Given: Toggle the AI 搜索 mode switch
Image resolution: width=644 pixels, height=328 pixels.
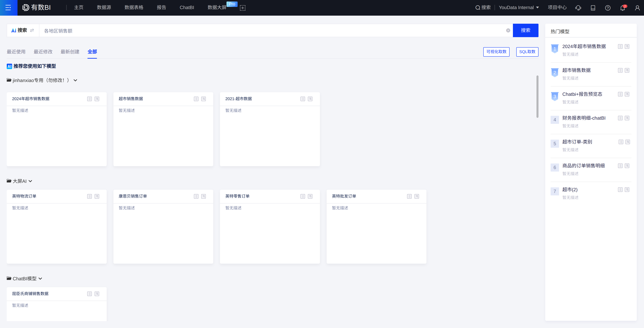Looking at the screenshot, I should (32, 30).
